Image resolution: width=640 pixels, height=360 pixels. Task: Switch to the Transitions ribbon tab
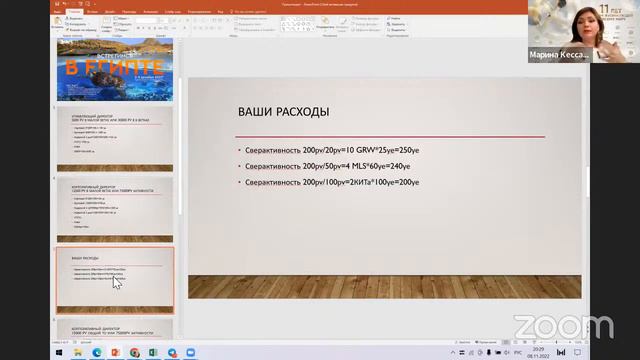tap(129, 12)
